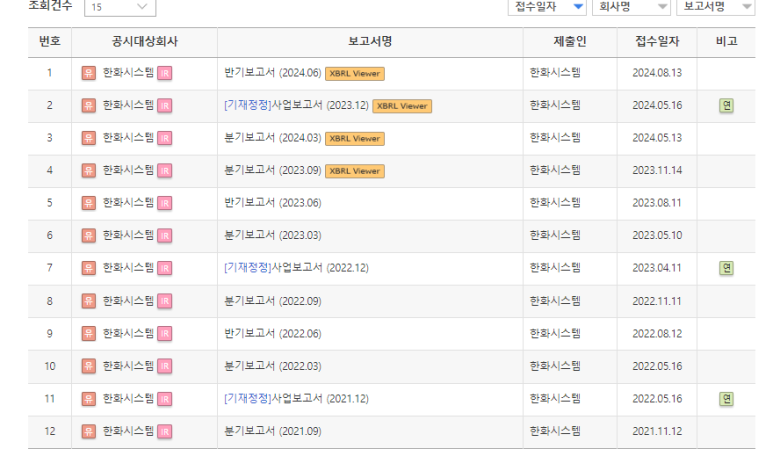Click the 유 icon in row 7
The height and width of the screenshot is (449, 773).
[x=89, y=269]
